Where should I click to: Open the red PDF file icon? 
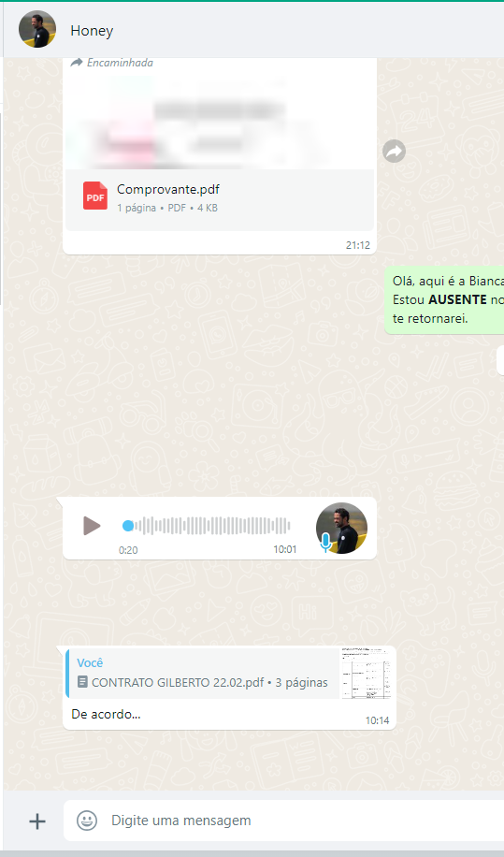(95, 196)
